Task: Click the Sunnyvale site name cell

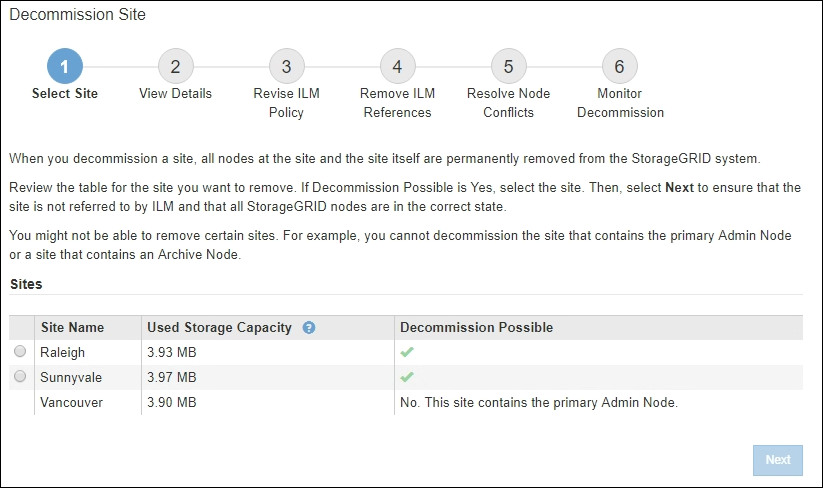Action: click(x=70, y=377)
